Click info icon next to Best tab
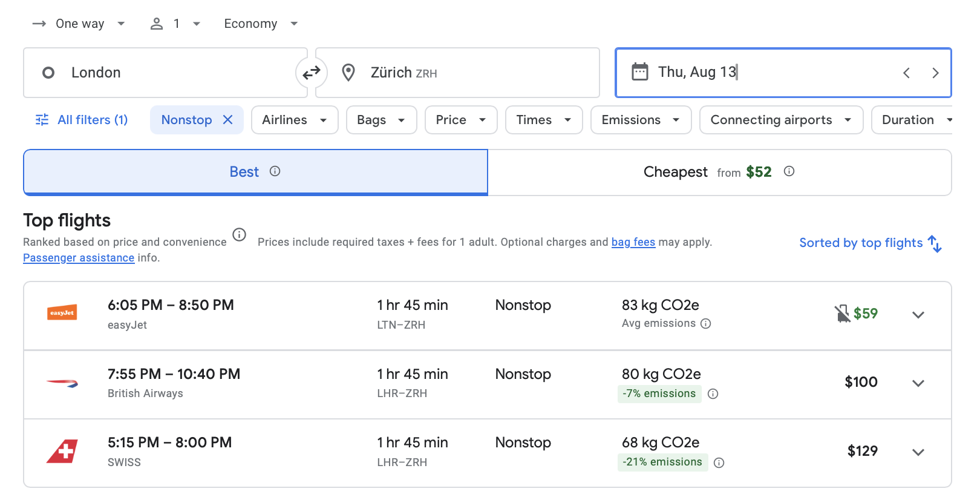The image size is (980, 500). pyautogui.click(x=275, y=171)
